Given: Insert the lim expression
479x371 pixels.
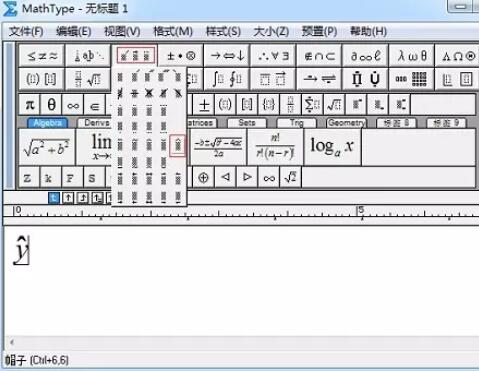Looking at the screenshot, I should (94, 147).
